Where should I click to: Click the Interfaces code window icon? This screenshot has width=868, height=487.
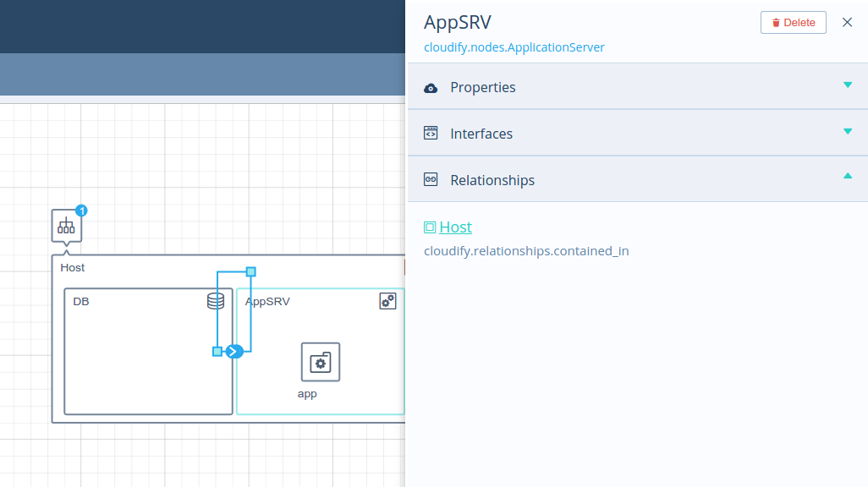coord(431,133)
